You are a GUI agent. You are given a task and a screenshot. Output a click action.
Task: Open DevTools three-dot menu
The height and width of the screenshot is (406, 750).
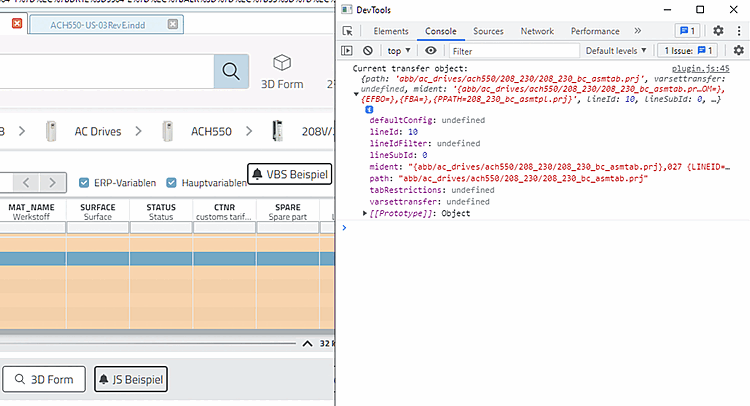pos(739,31)
